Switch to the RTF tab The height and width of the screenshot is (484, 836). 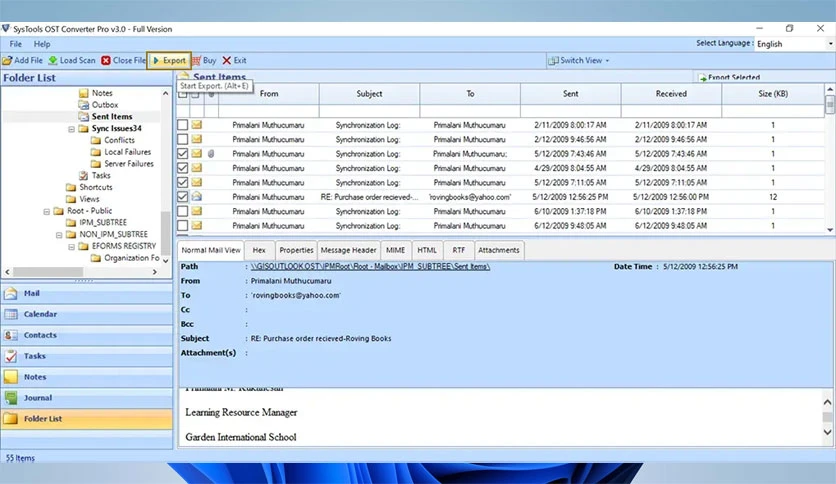click(459, 250)
